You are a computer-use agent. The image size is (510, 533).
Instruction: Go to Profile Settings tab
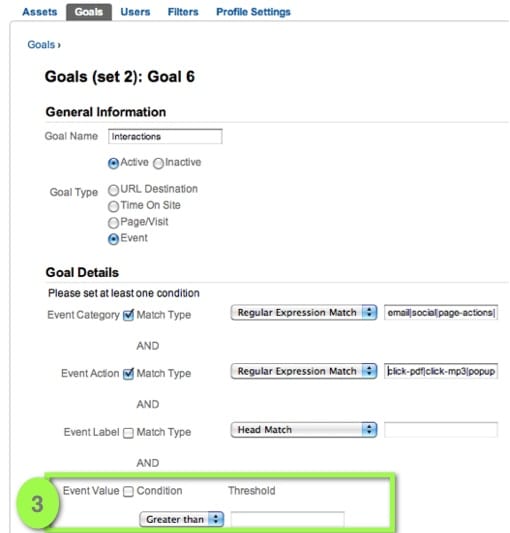pyautogui.click(x=253, y=12)
